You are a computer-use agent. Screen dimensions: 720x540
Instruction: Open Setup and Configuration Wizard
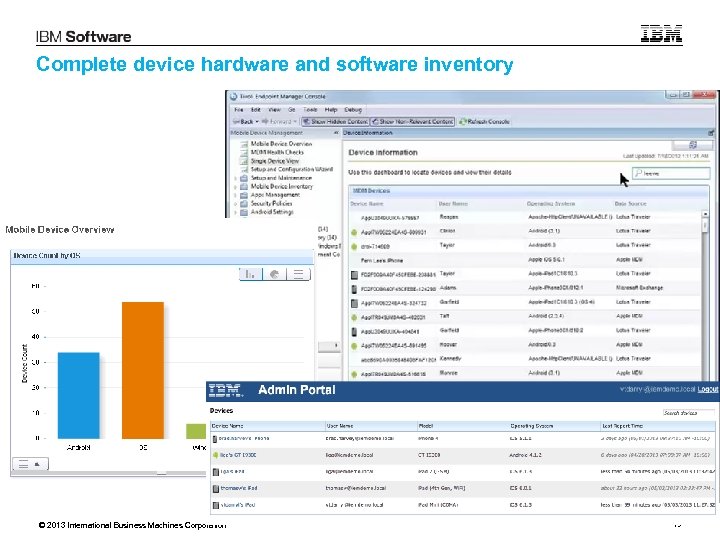[292, 169]
